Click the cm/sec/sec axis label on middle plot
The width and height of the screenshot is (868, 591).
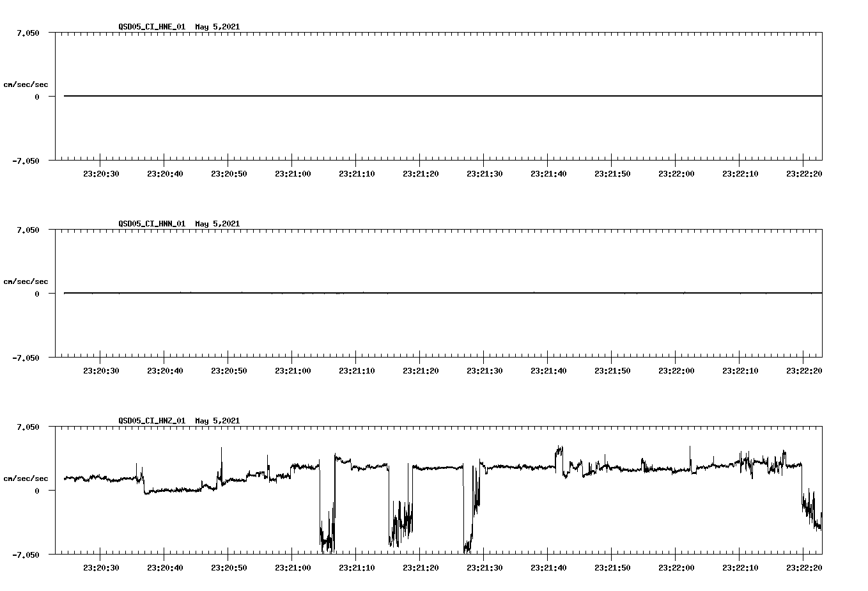26,280
